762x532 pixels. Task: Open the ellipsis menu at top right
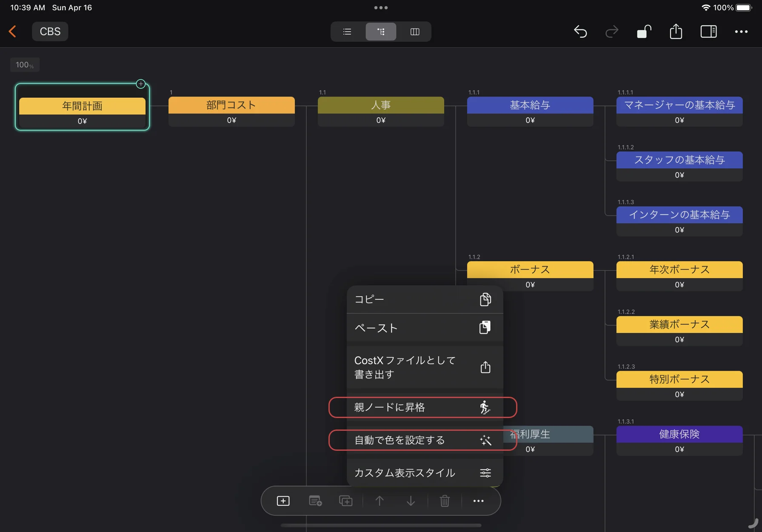[742, 31]
